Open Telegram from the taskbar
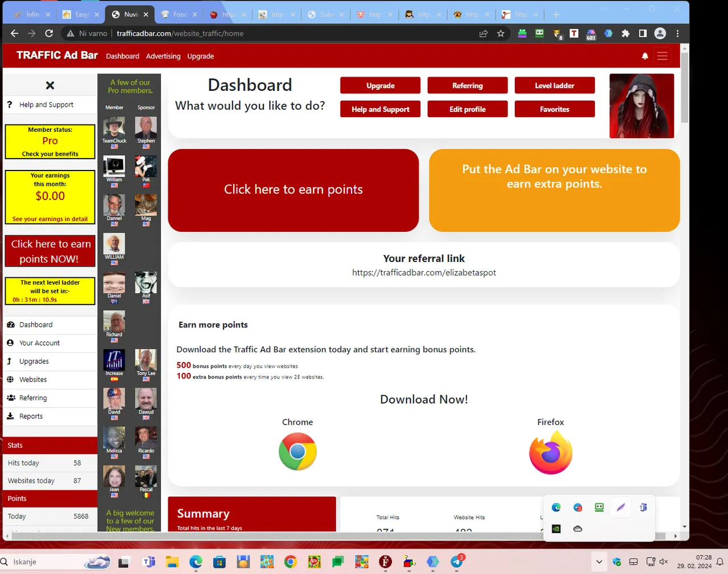The height and width of the screenshot is (574, 728). click(x=457, y=562)
